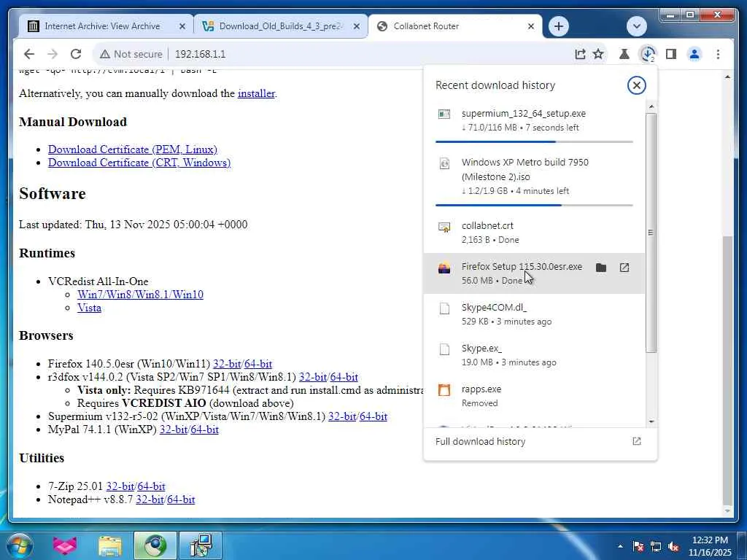Click supermium download progress bar
Screen dimensions: 747x560
(534, 141)
